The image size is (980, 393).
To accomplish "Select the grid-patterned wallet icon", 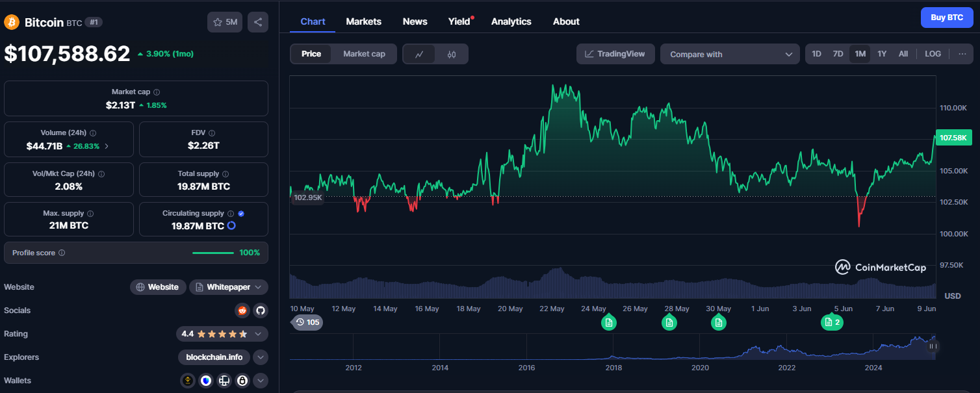I will pos(224,381).
